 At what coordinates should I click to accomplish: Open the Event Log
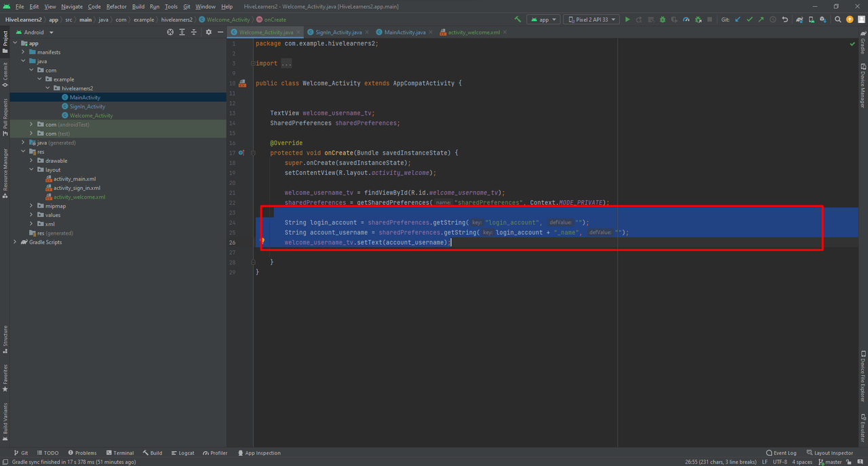tap(781, 453)
